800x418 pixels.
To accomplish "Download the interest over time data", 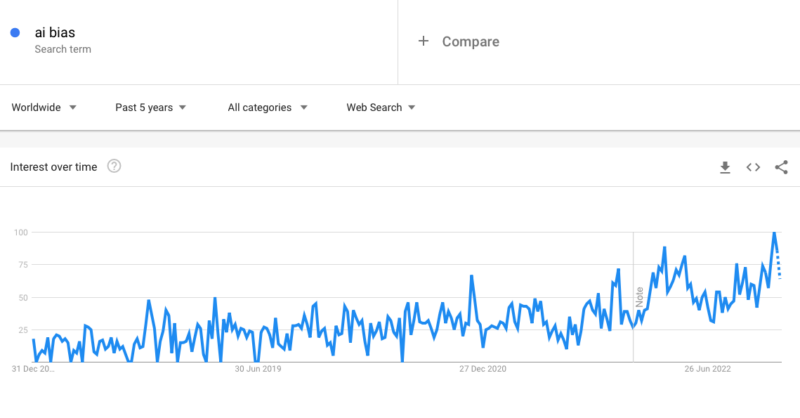I will pyautogui.click(x=726, y=167).
